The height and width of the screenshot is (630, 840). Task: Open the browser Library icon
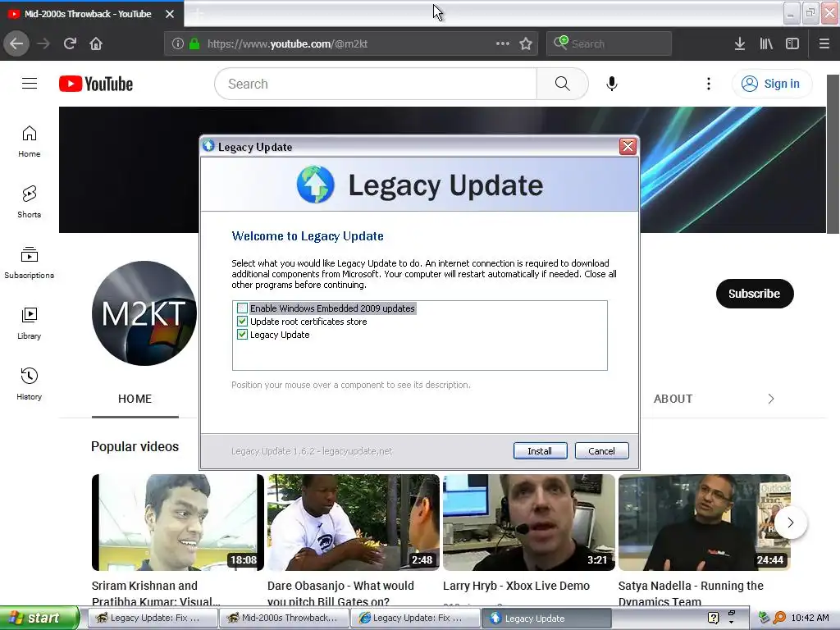(766, 44)
